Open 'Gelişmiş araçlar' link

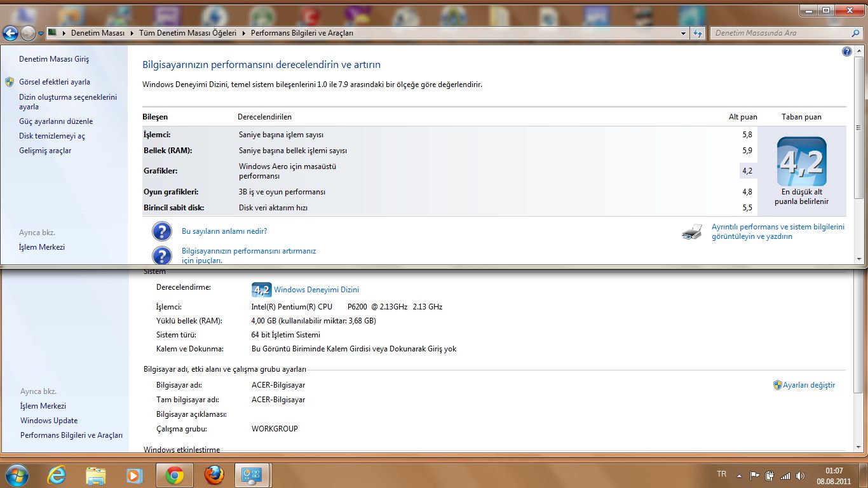[45, 151]
